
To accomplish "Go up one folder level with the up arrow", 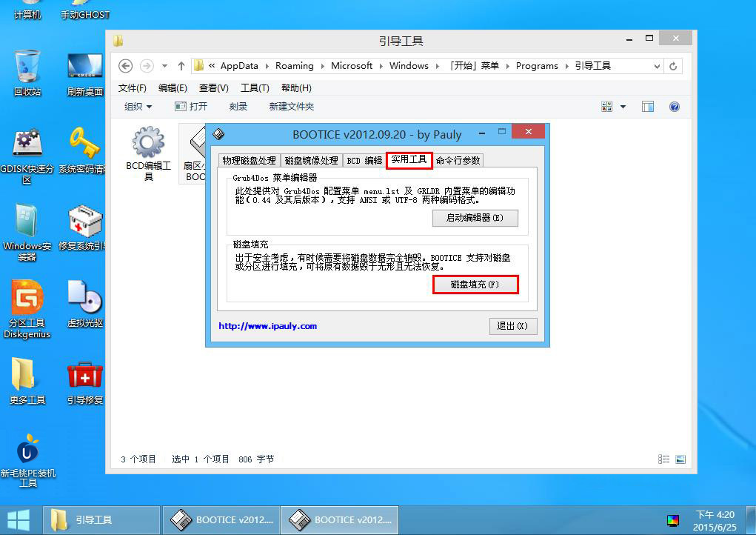I will [181, 66].
